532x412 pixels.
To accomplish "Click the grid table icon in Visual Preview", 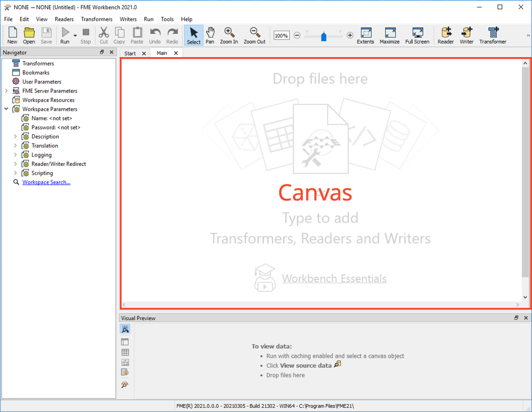I will (125, 352).
